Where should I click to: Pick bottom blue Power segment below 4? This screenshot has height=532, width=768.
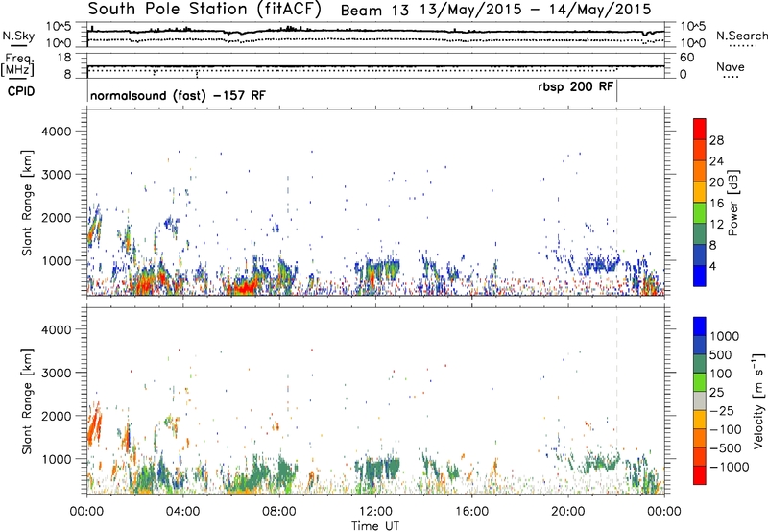pyautogui.click(x=700, y=276)
